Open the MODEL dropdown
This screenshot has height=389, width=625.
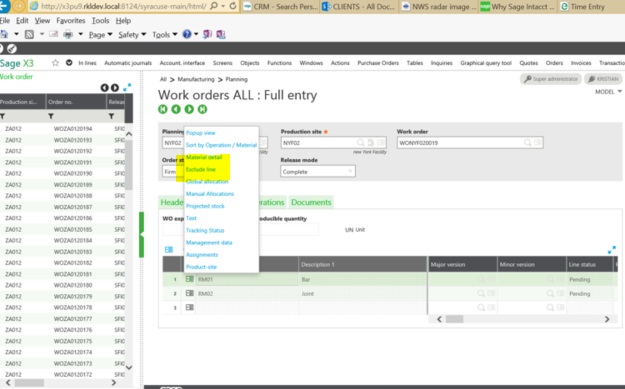click(x=608, y=92)
